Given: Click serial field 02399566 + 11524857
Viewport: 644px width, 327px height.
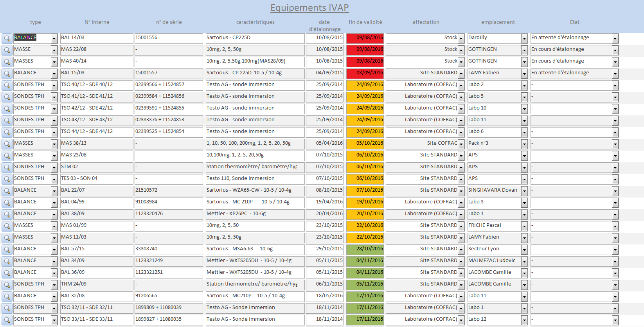Looking at the screenshot, I should tap(169, 85).
